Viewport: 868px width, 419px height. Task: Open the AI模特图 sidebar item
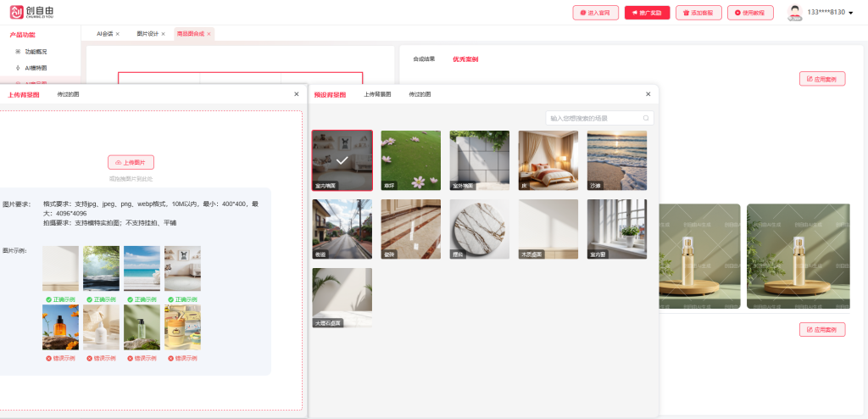[x=36, y=68]
